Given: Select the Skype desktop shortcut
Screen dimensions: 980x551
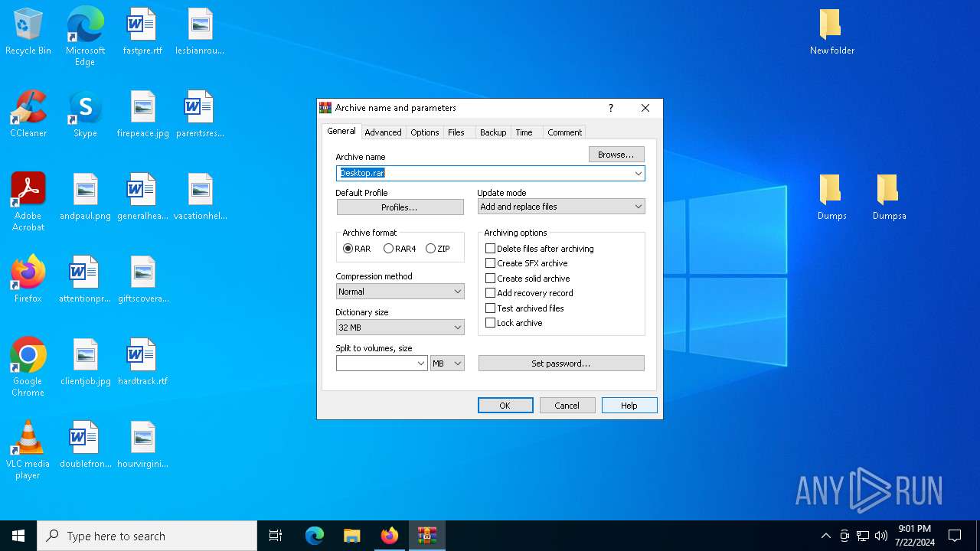Looking at the screenshot, I should tap(85, 114).
